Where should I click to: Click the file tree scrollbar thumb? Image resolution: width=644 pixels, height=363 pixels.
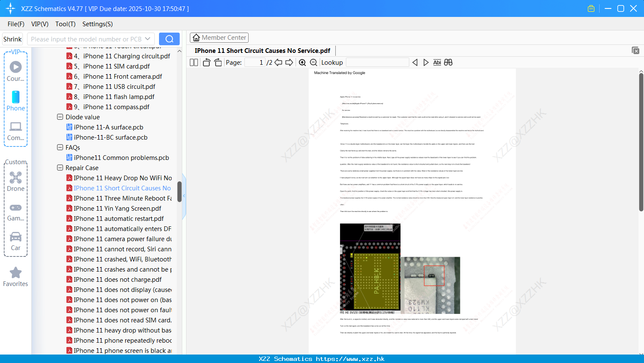pyautogui.click(x=179, y=192)
